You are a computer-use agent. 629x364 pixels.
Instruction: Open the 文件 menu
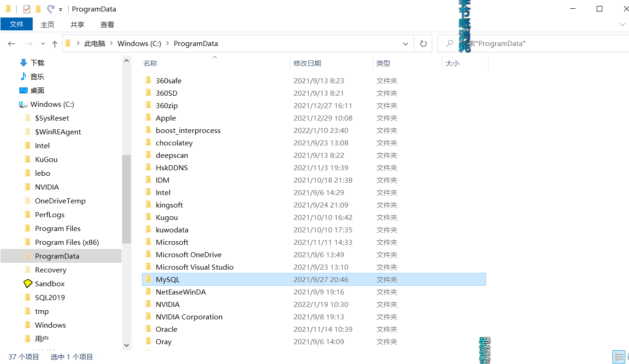pyautogui.click(x=17, y=24)
